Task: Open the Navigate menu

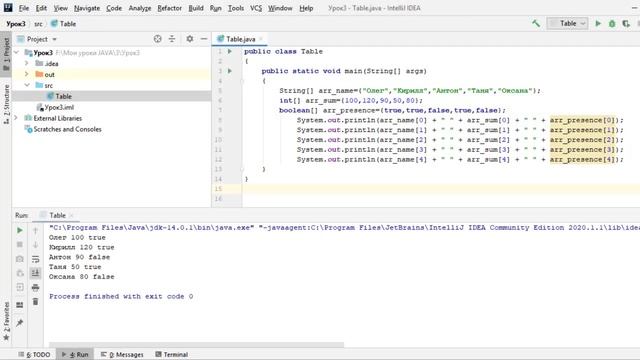Action: (87, 8)
